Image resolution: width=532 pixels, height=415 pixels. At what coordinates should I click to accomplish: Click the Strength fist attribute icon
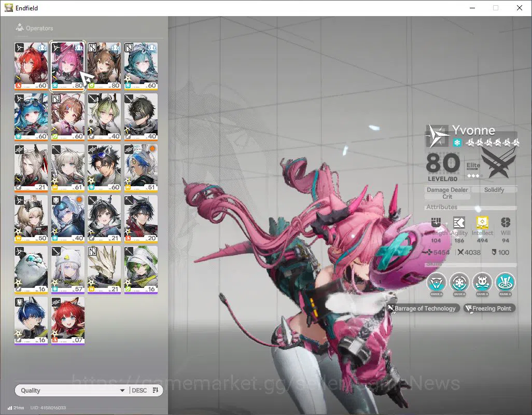(x=436, y=222)
